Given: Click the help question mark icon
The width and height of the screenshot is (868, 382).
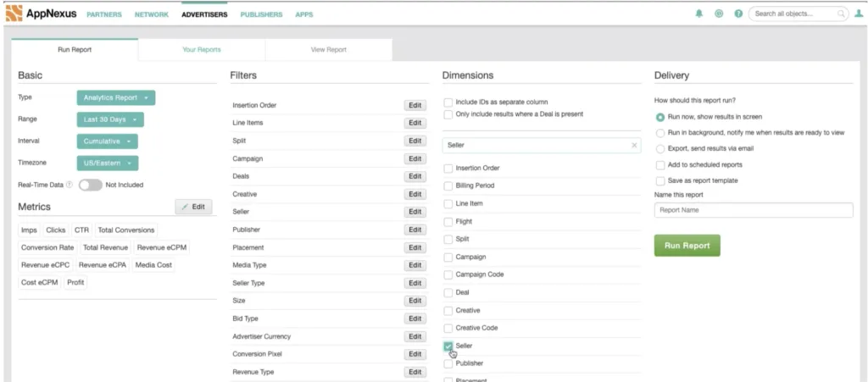Looking at the screenshot, I should (x=738, y=14).
